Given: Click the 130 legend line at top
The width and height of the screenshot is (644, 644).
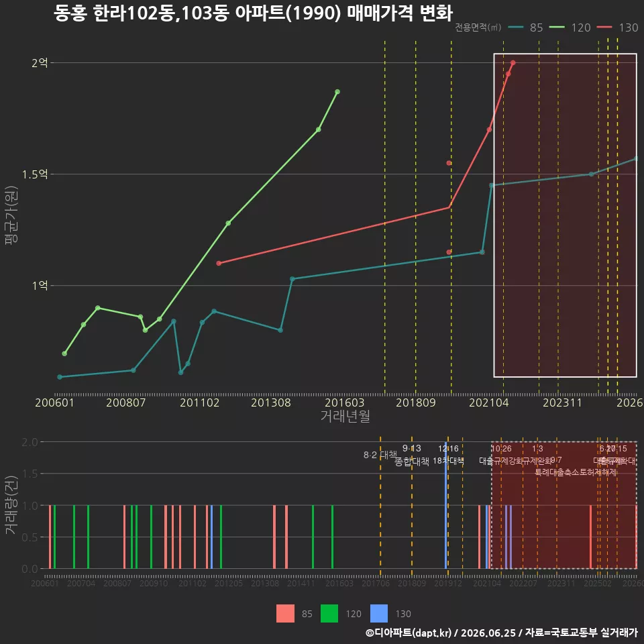Looking at the screenshot, I should point(604,28).
